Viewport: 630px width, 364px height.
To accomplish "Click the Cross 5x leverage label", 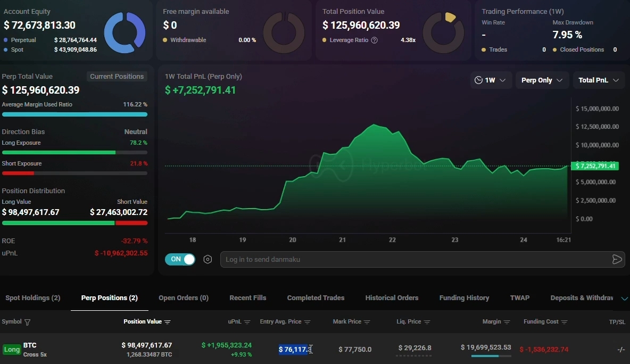I will pos(35,355).
